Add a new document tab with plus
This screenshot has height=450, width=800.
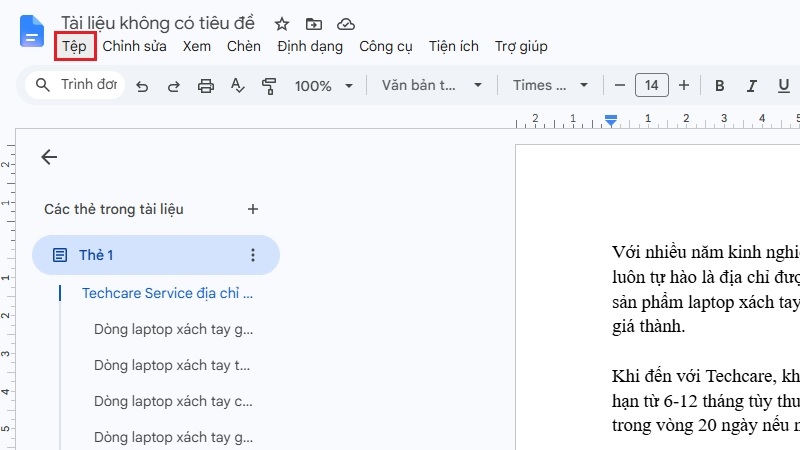[253, 209]
